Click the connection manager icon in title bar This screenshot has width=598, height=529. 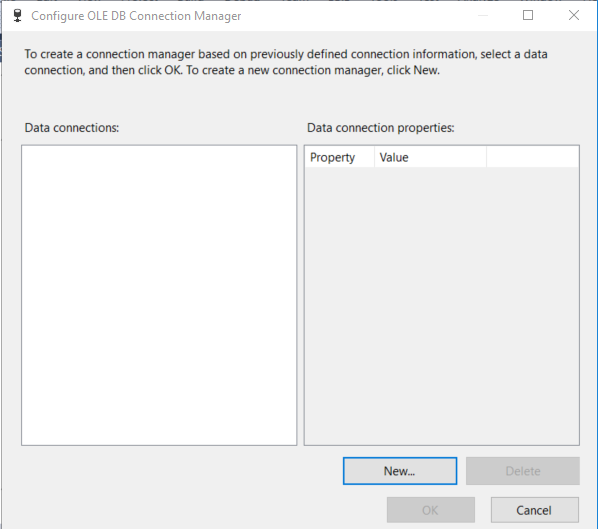click(x=17, y=16)
